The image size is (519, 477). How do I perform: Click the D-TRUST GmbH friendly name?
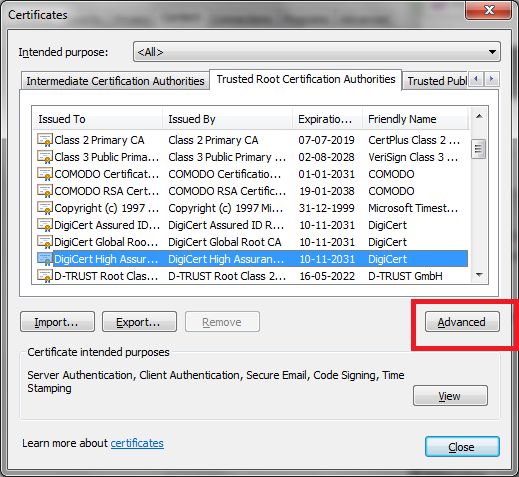[405, 276]
